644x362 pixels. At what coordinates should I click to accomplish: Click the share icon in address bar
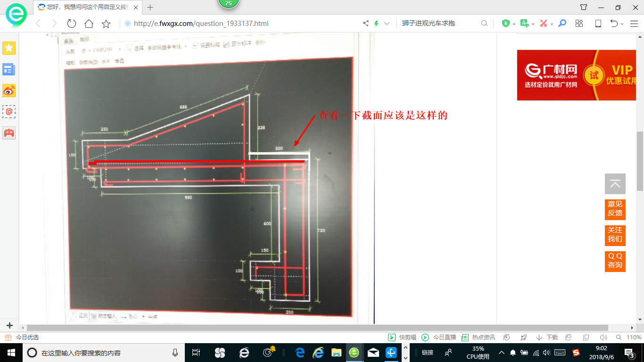[x=365, y=23]
